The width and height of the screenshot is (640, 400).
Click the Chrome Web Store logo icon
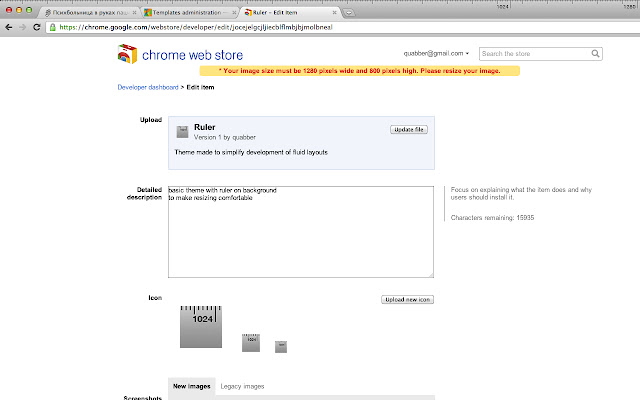[127, 54]
